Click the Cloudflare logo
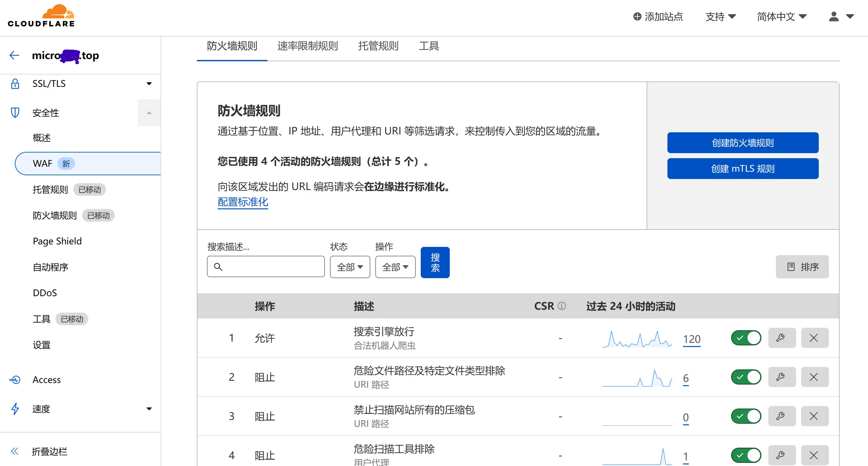 [41, 15]
